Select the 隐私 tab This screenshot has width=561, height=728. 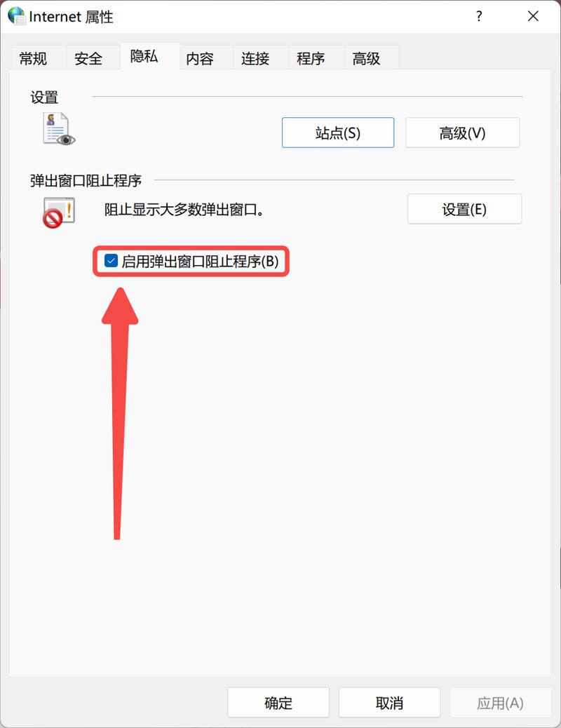(x=144, y=56)
